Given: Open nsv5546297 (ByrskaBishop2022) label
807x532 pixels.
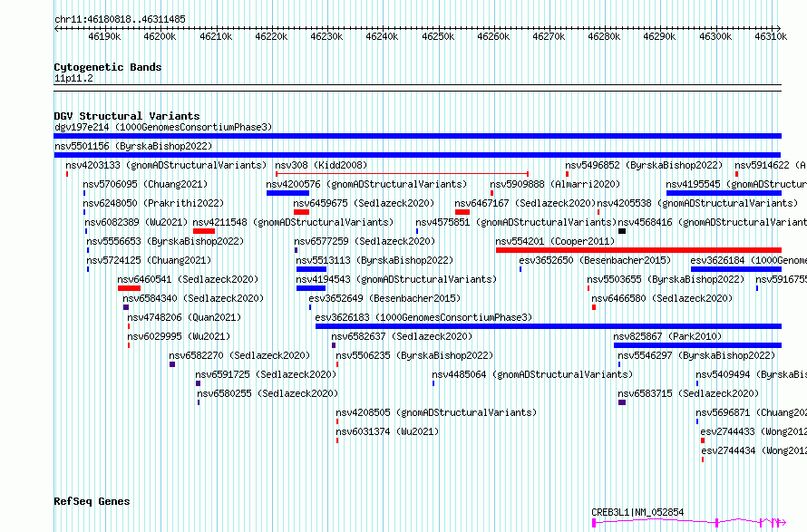Looking at the screenshot, I should (x=696, y=355).
